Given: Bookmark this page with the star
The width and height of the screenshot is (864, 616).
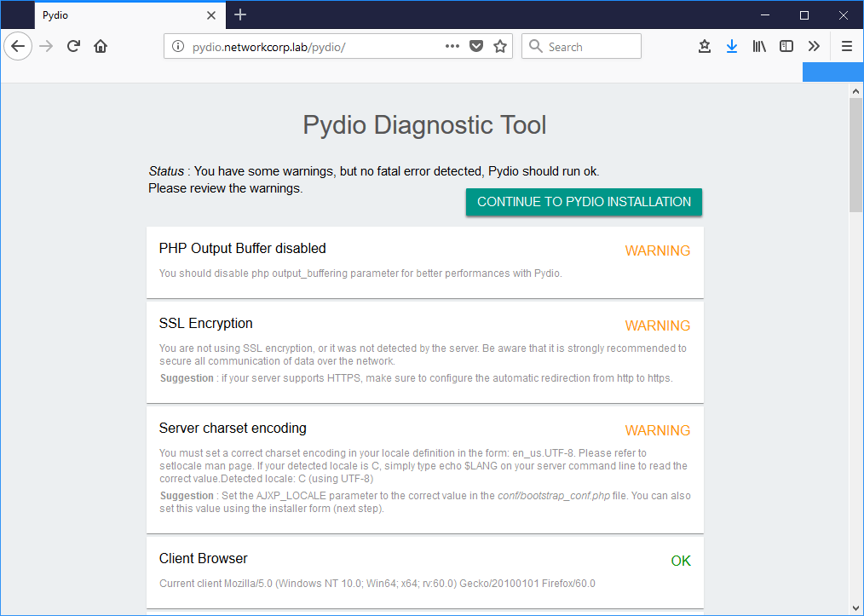Looking at the screenshot, I should coord(500,46).
